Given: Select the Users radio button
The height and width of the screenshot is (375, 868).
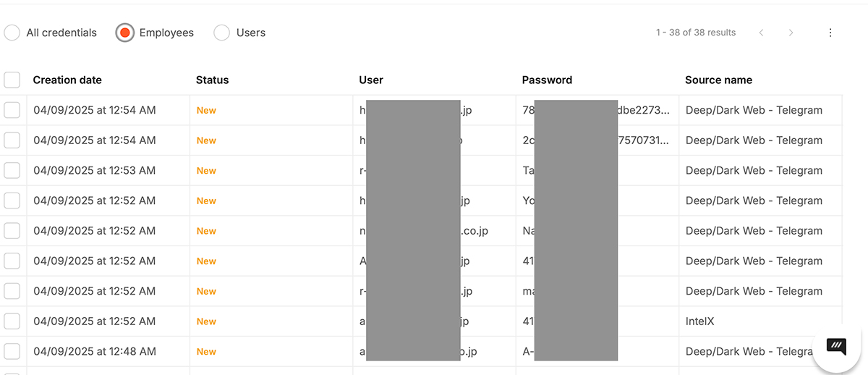Looking at the screenshot, I should click(222, 33).
